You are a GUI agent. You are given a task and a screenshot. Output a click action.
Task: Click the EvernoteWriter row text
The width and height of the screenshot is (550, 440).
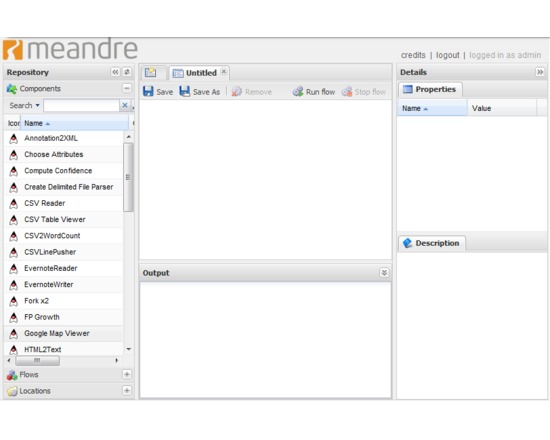click(49, 285)
